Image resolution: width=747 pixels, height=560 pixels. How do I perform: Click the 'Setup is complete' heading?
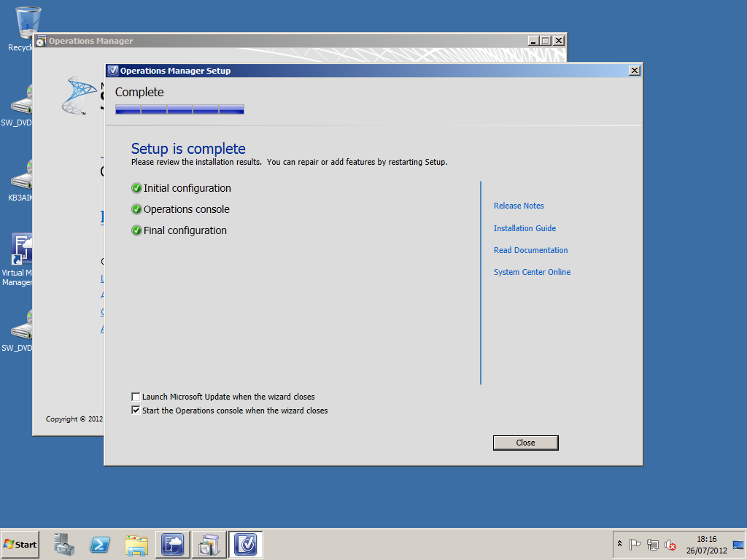pos(188,149)
